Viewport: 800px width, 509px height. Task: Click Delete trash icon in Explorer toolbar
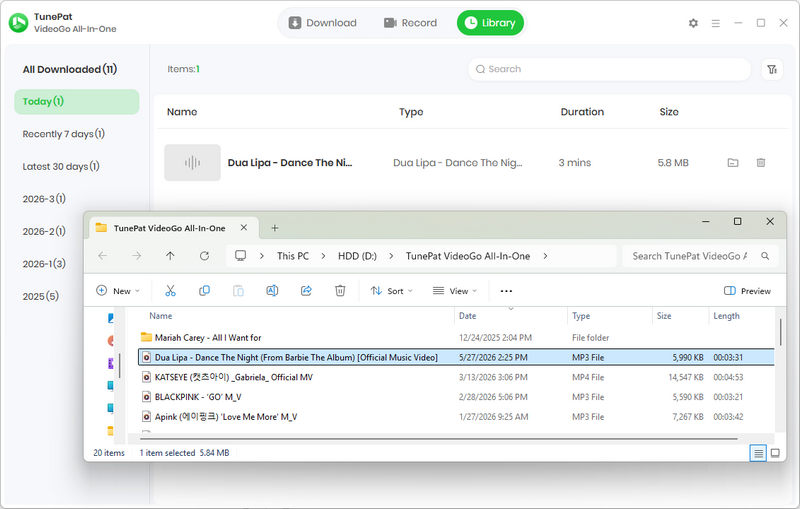click(340, 291)
